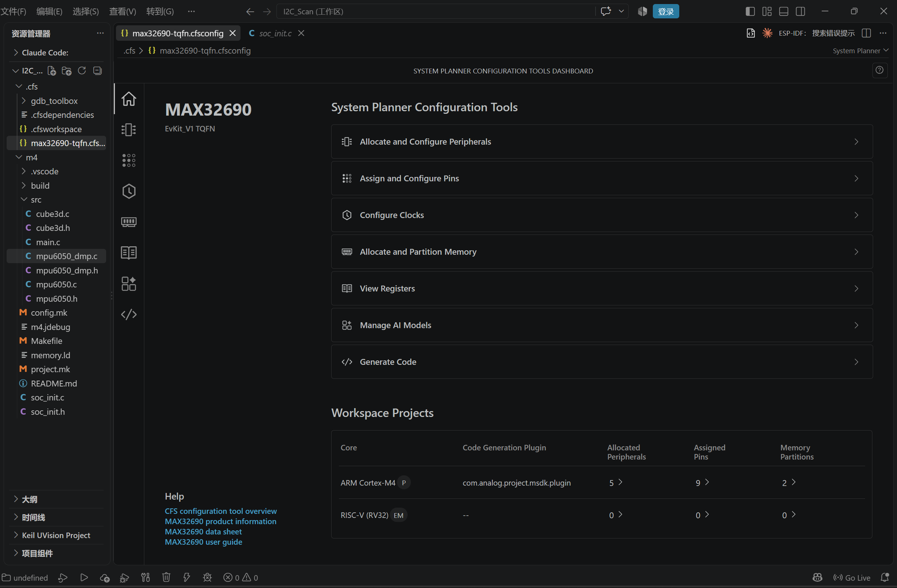Open the Generate Code sidebar icon
This screenshot has width=897, height=588.
click(x=129, y=314)
